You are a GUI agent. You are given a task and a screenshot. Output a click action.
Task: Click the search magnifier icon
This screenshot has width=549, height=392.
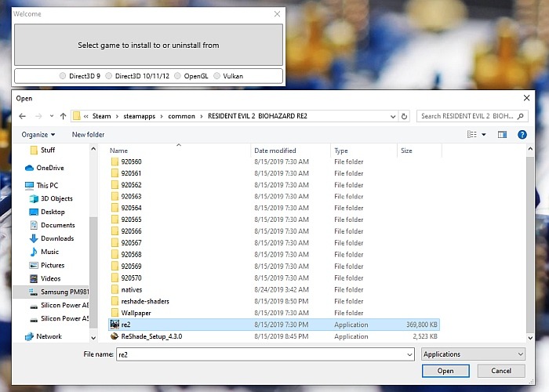pyautogui.click(x=520, y=116)
